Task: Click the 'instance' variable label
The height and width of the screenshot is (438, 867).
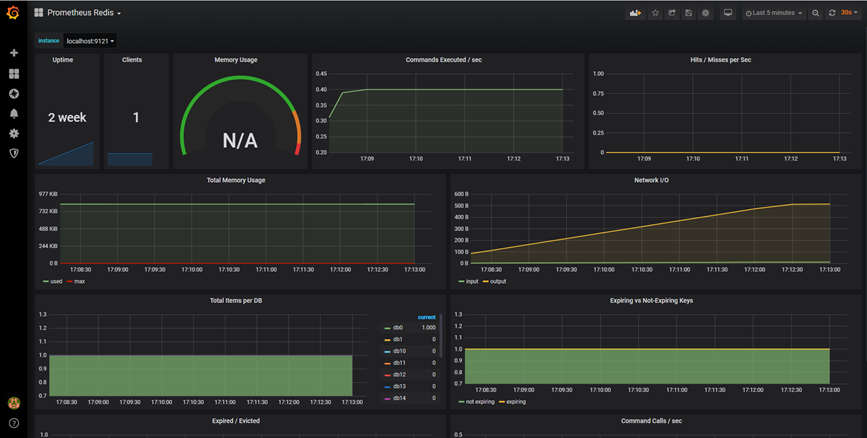Action: (x=49, y=41)
